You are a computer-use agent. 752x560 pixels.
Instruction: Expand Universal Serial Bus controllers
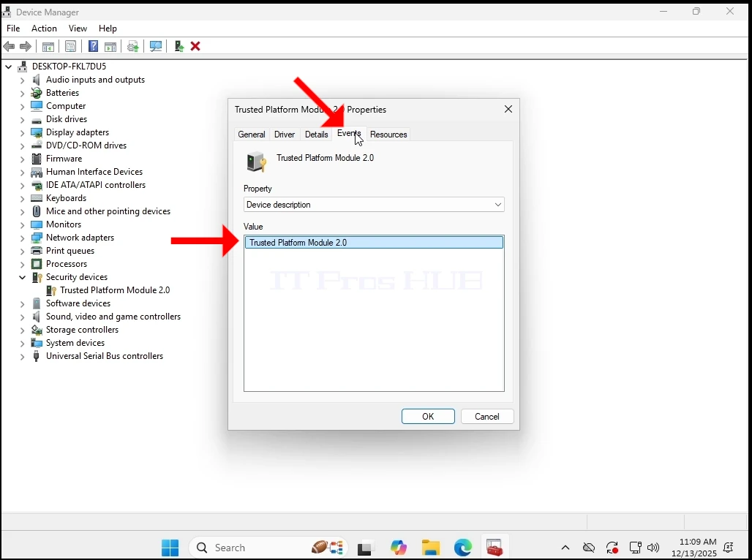coord(22,356)
